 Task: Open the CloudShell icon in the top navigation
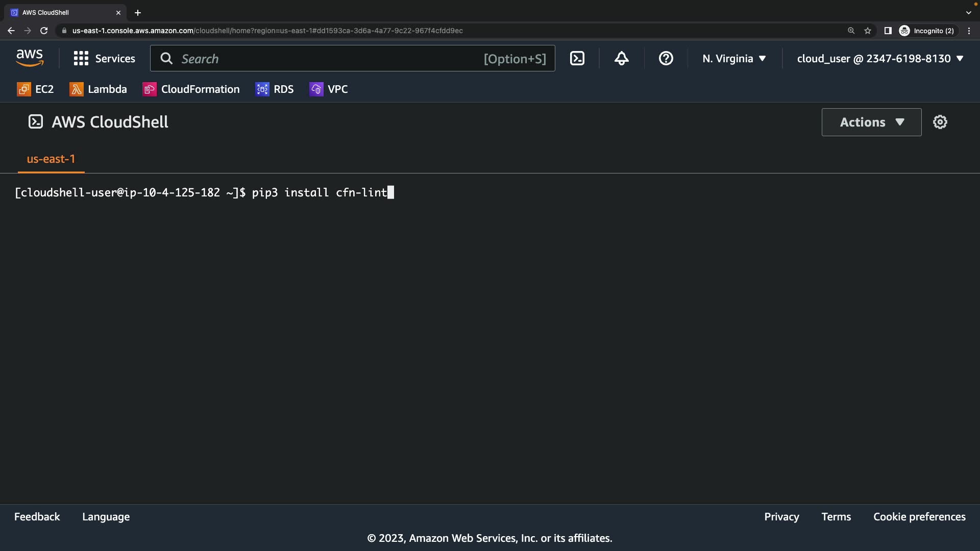click(577, 58)
